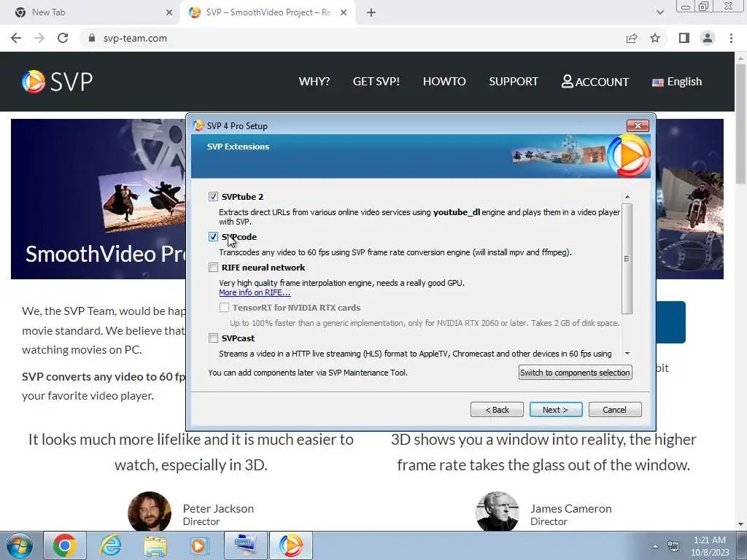Screen dimensions: 747x560
Task: Click the site lock icon in address bar
Action: coord(92,38)
